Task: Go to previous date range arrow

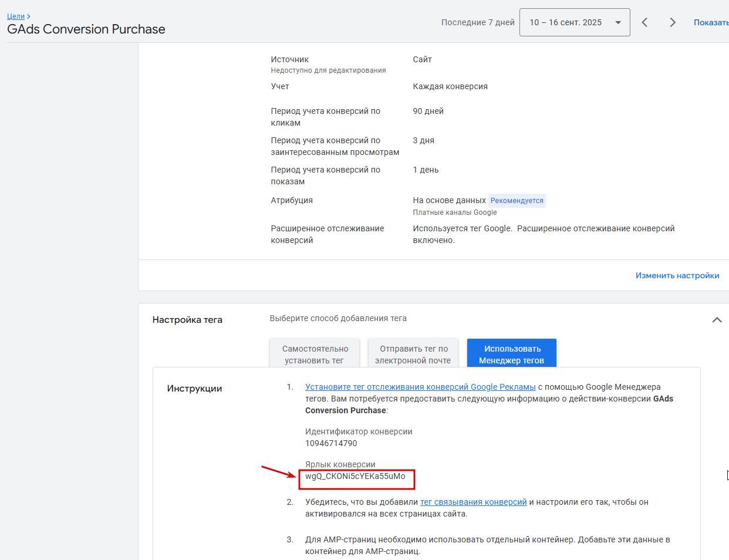Action: [x=644, y=22]
